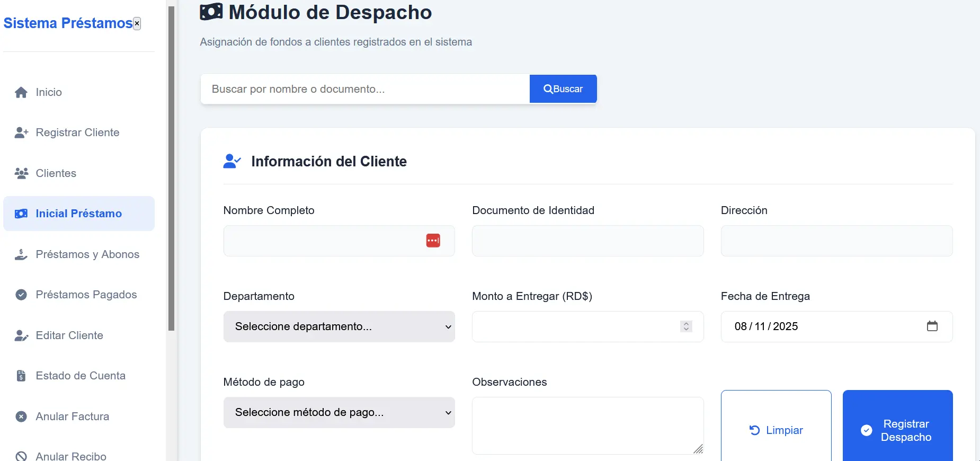
Task: Click the add-user icon beside Registrar Cliente
Action: (21, 132)
